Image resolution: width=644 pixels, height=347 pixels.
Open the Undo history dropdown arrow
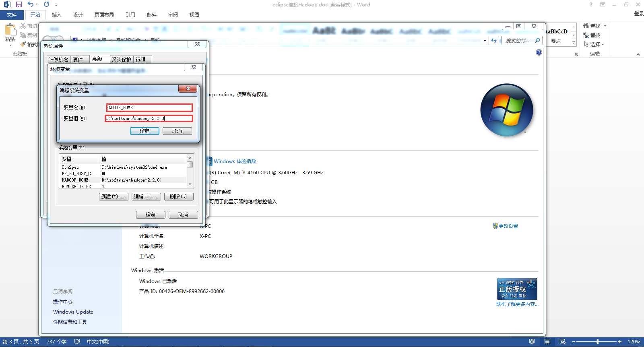[x=37, y=4]
